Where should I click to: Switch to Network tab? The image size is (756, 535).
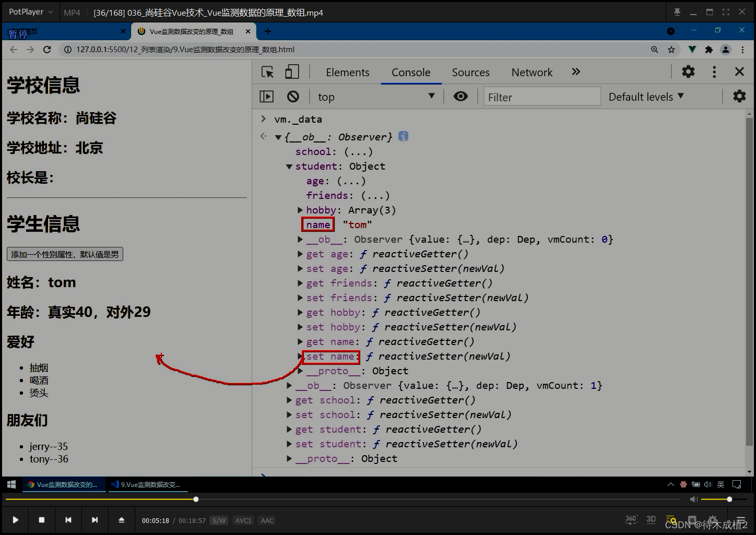[x=531, y=72]
